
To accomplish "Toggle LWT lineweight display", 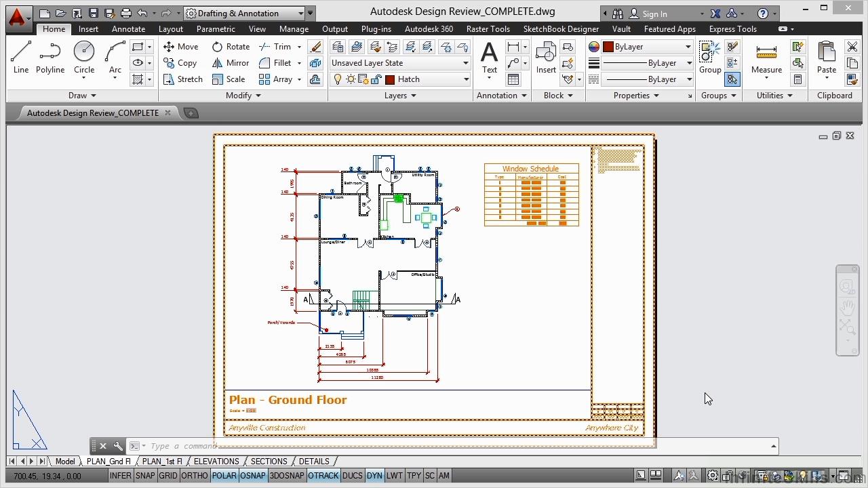I will (394, 476).
